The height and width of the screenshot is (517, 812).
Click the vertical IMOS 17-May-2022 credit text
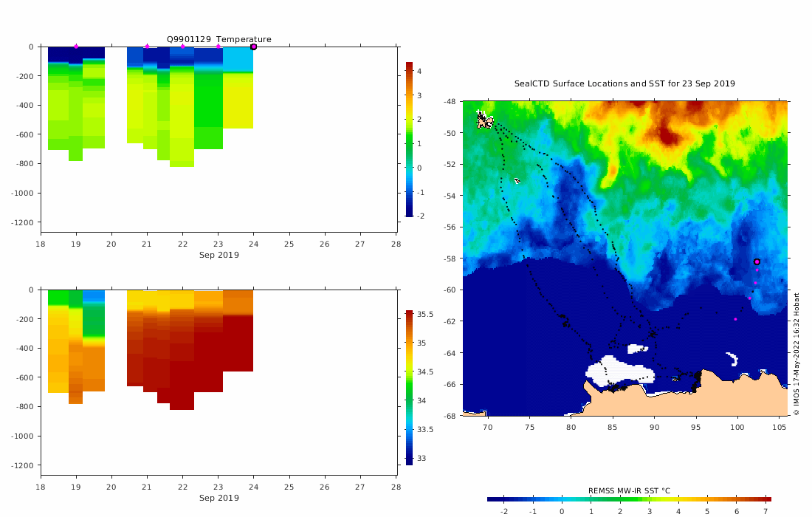coord(796,355)
